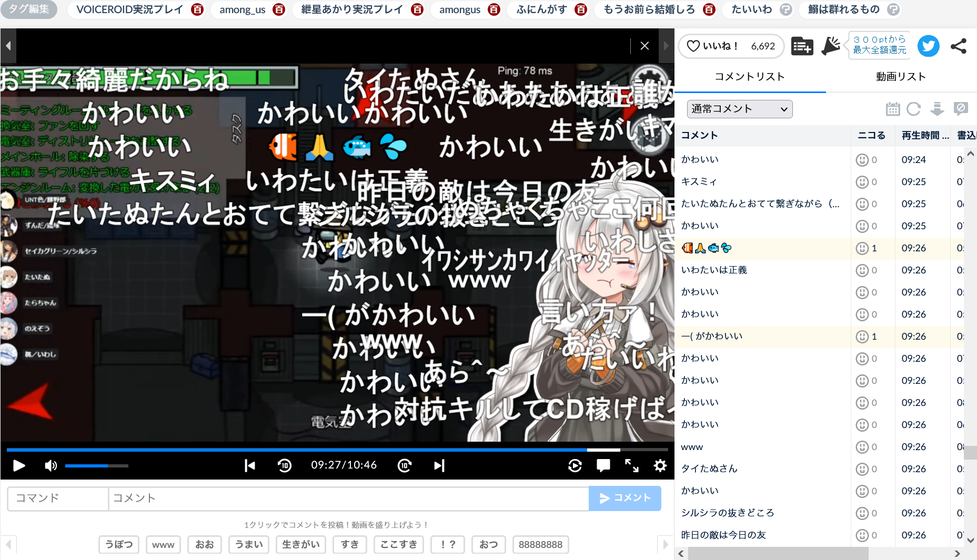Submit with the コメント send button
This screenshot has width=977, height=560.
pyautogui.click(x=625, y=498)
